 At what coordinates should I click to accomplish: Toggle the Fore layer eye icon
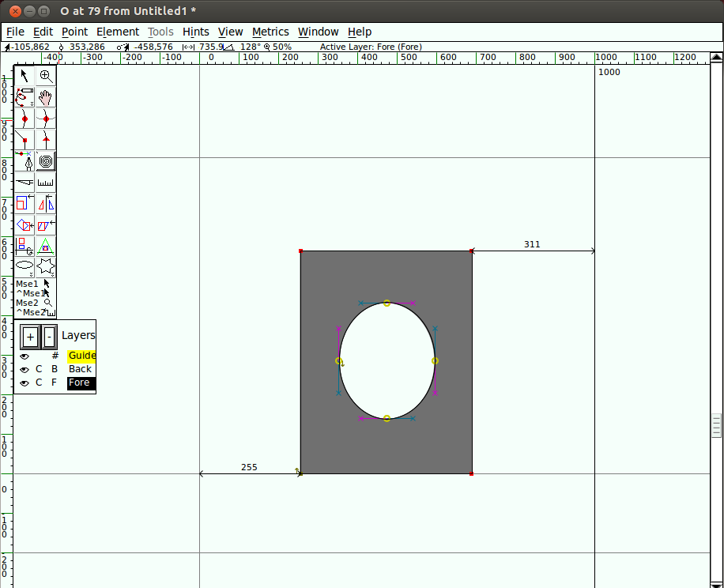pyautogui.click(x=25, y=383)
